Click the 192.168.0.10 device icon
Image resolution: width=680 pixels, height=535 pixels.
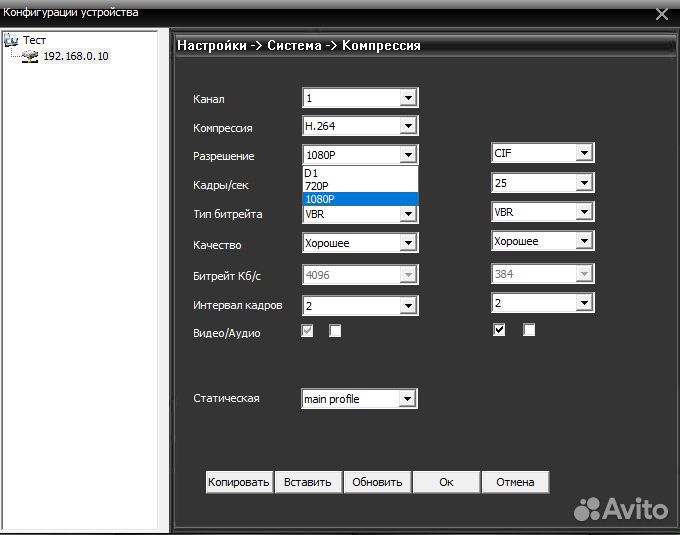tap(31, 56)
